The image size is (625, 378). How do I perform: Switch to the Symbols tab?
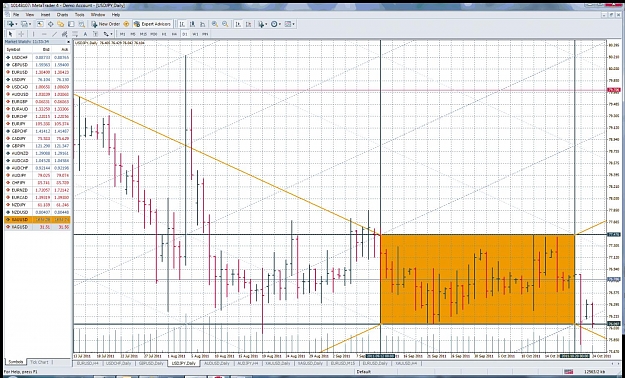tap(16, 362)
